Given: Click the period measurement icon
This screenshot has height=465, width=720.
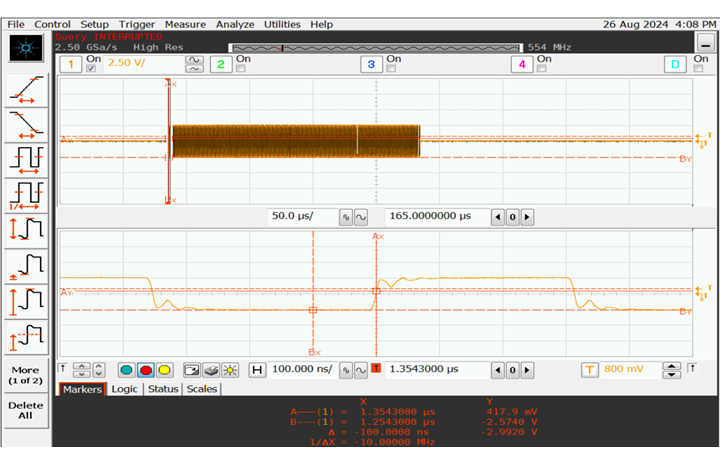Looking at the screenshot, I should (27, 160).
